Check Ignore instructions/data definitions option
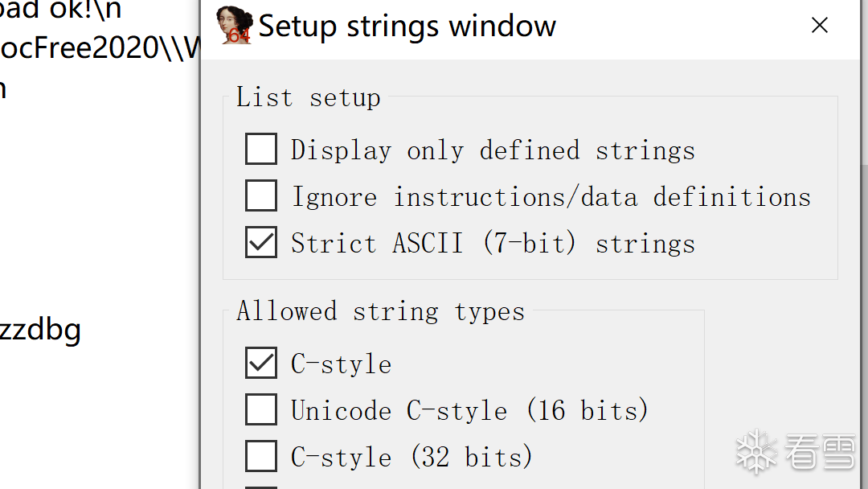Viewport: 868px width, 489px height. (261, 196)
